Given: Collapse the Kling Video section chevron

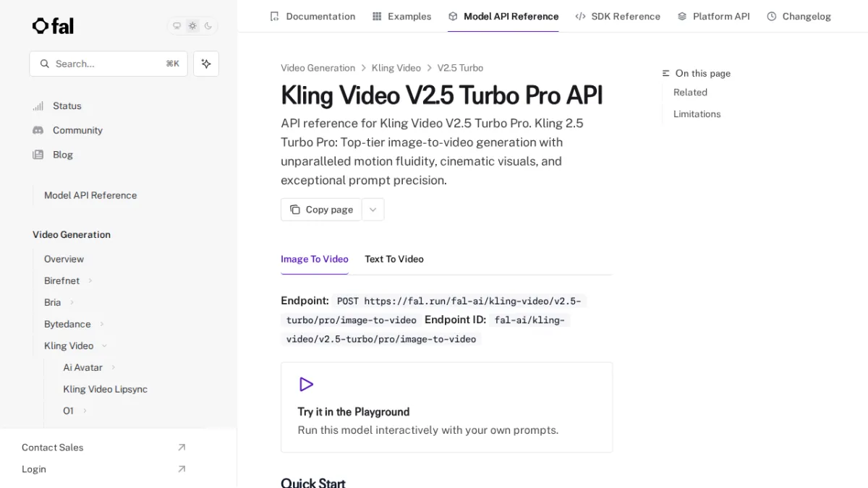Looking at the screenshot, I should pyautogui.click(x=104, y=346).
